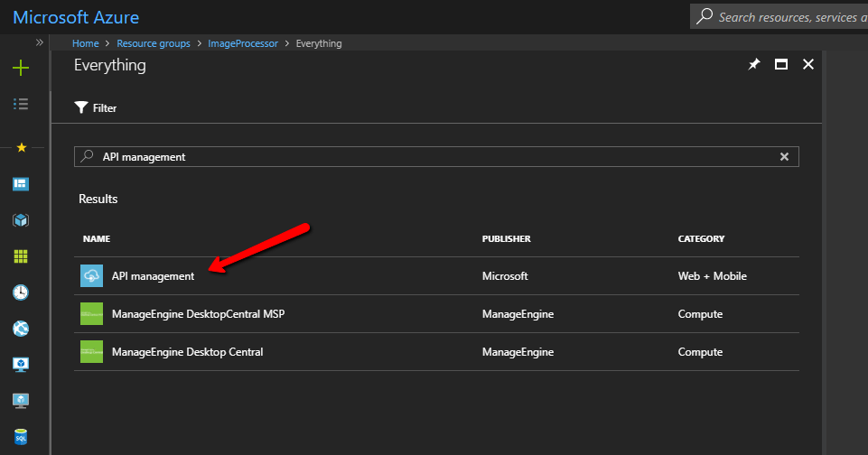Click the green Create a resource plus icon
This screenshot has width=868, height=455.
(x=21, y=68)
